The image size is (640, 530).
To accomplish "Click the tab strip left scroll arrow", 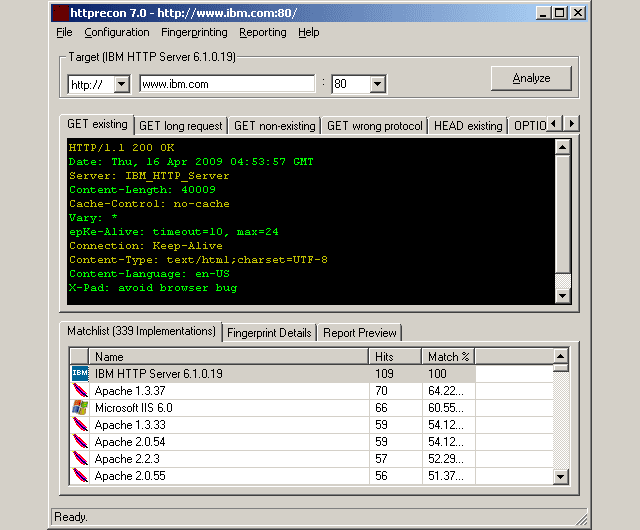I will (553, 123).
